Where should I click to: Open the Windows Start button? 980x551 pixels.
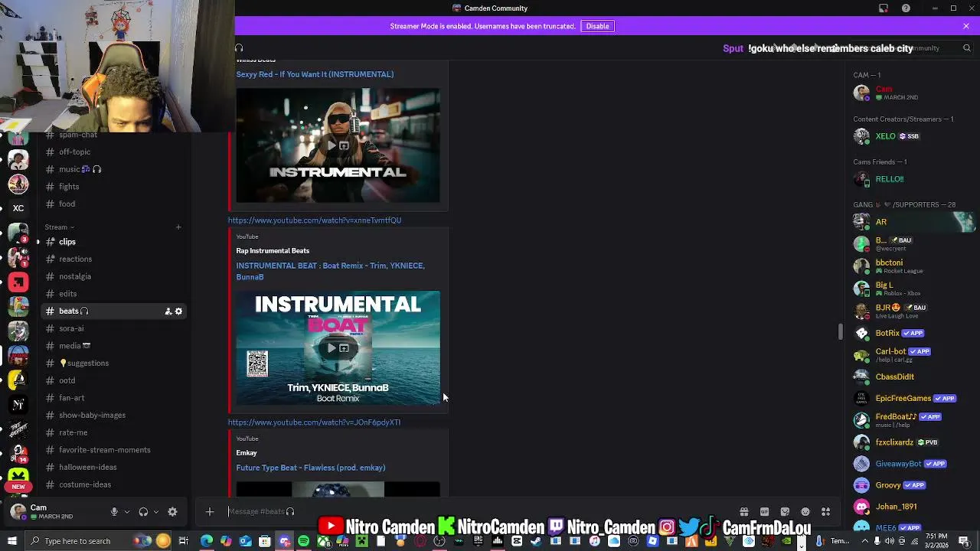(x=10, y=541)
